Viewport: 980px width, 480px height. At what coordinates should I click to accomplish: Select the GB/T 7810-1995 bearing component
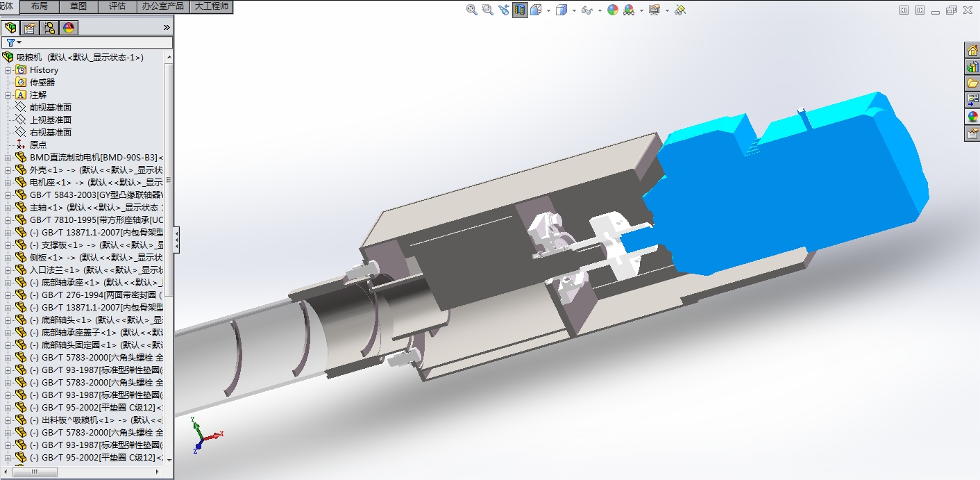90,220
